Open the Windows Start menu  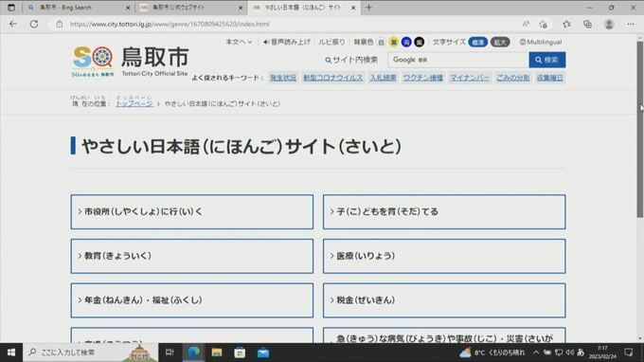pos(11,353)
